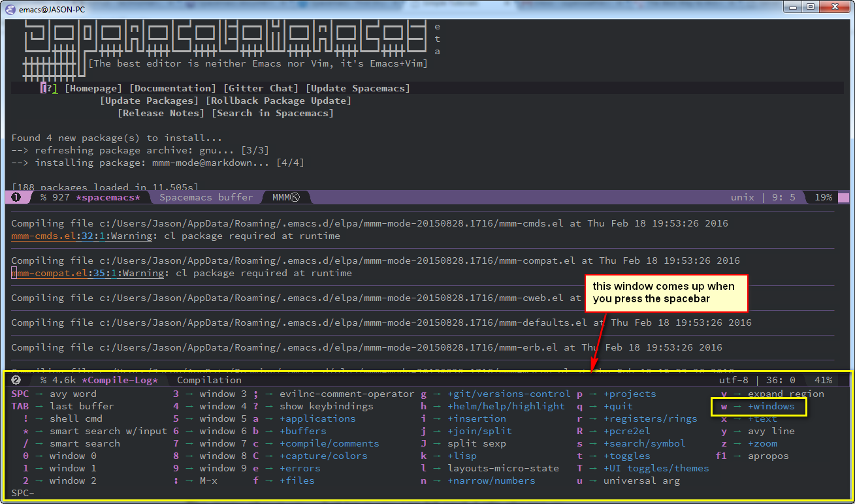
Task: Open the mmm-compat.el warning link
Action: tap(88, 273)
